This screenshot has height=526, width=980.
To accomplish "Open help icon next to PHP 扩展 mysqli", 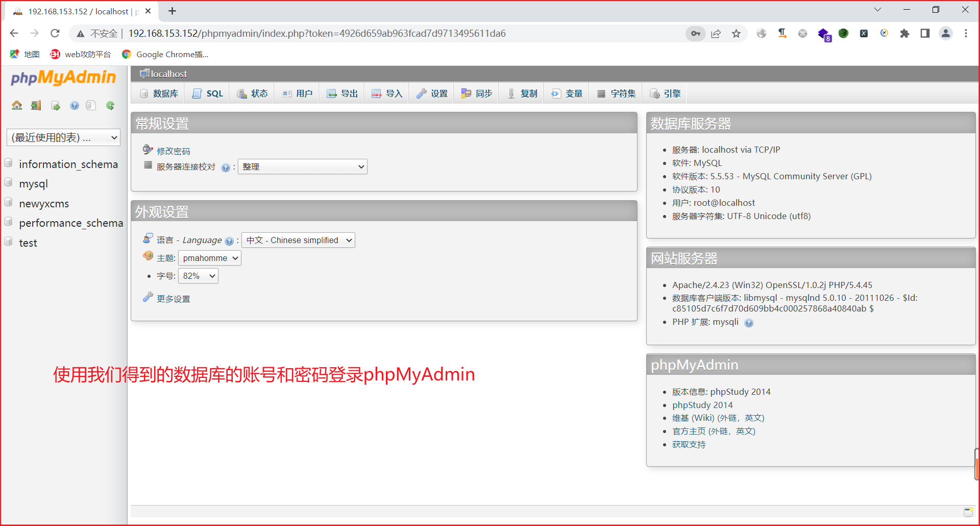I will [749, 323].
